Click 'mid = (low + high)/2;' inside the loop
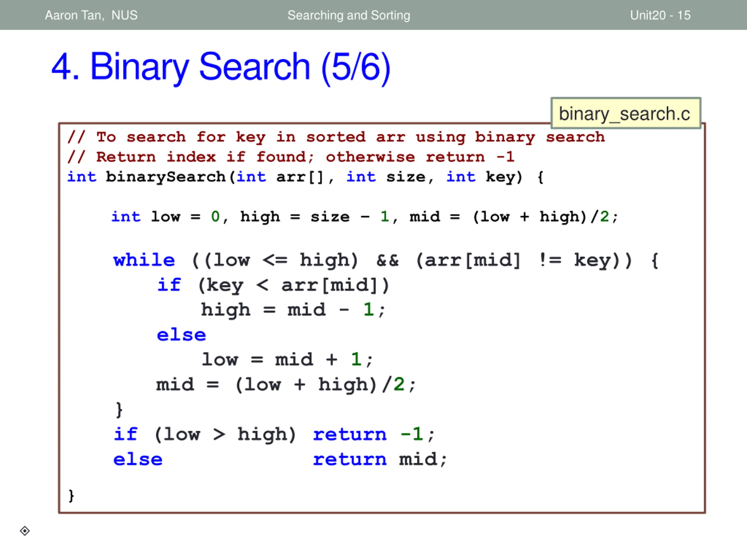747x560 pixels. click(286, 384)
